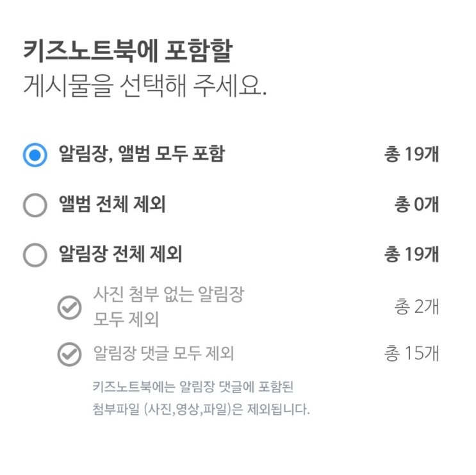Click the '앨범 전체 제외' option label
This screenshot has width=476, height=475.
click(x=112, y=205)
